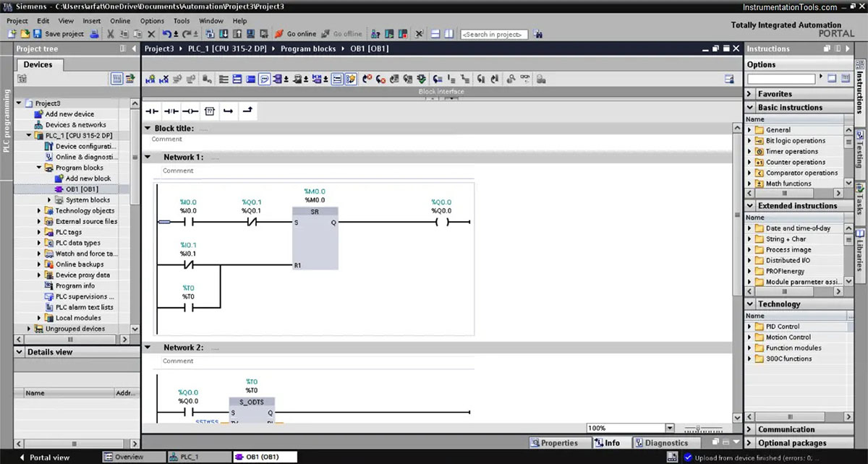Expand the PLC tags folder
Screen dimensions: 868x464
(x=40, y=233)
